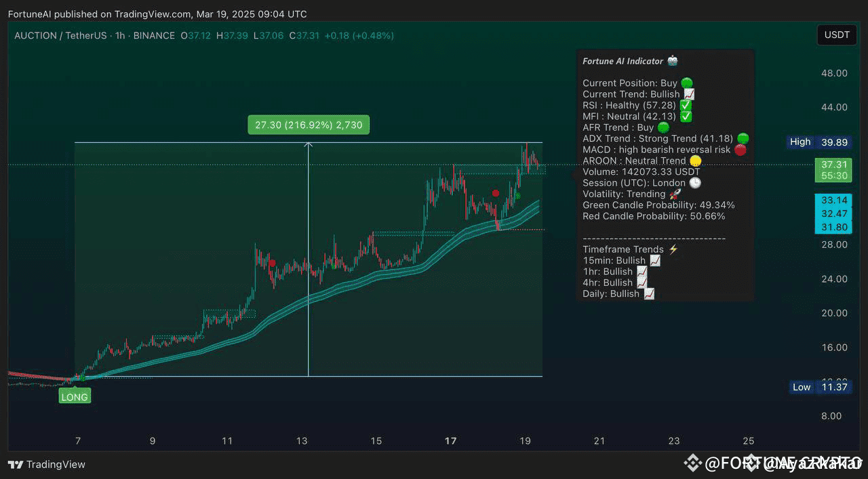Click the Low 11.37 price label
868x479 pixels.
pyautogui.click(x=820, y=387)
